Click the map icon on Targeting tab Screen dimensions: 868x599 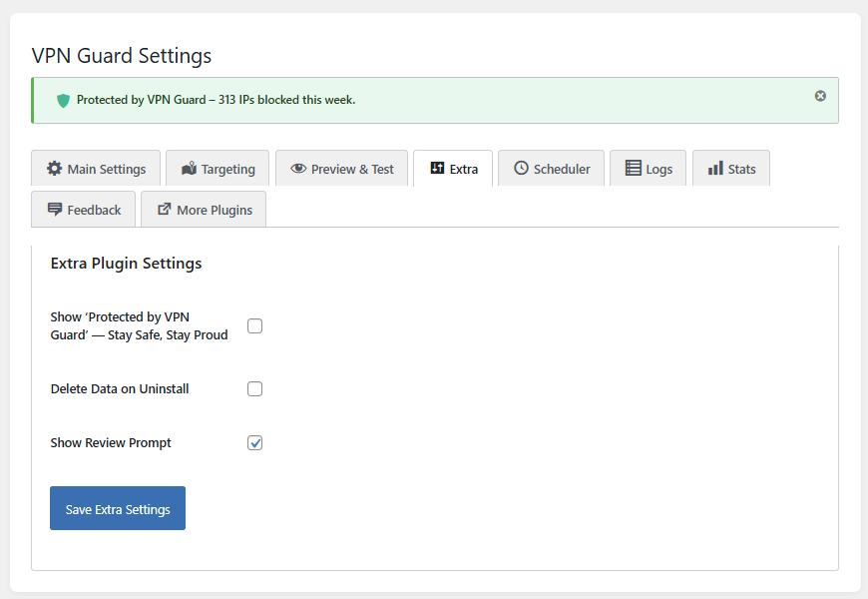(190, 168)
